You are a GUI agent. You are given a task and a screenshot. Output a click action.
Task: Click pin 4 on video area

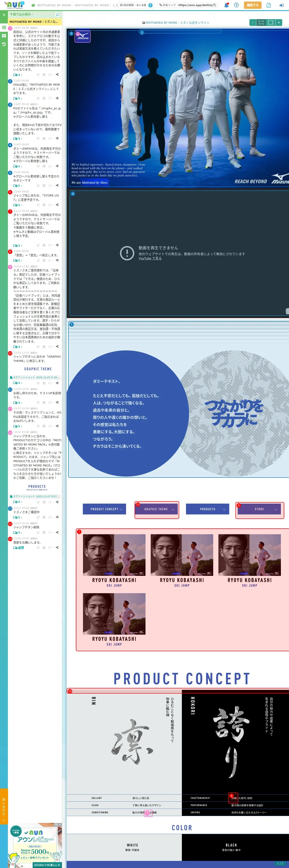tap(73, 194)
